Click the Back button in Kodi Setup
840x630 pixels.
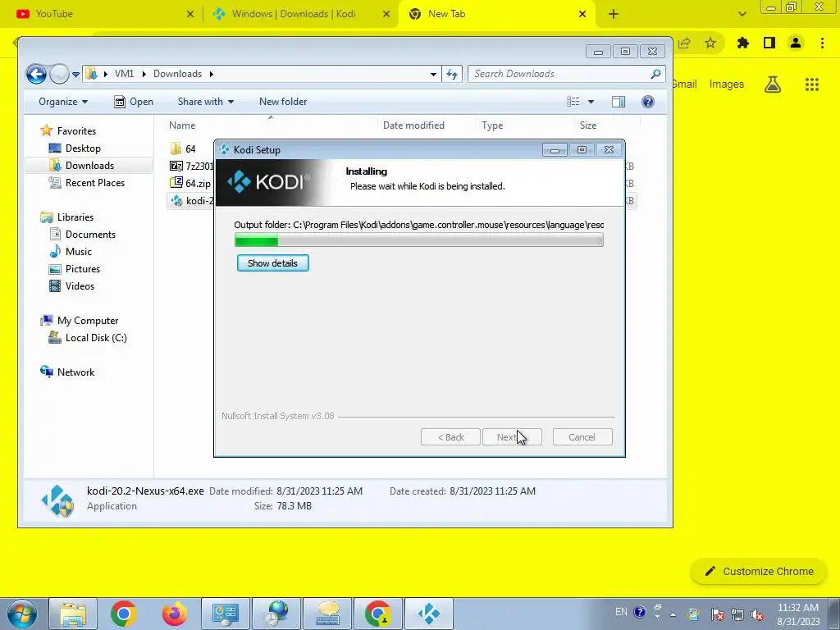450,437
